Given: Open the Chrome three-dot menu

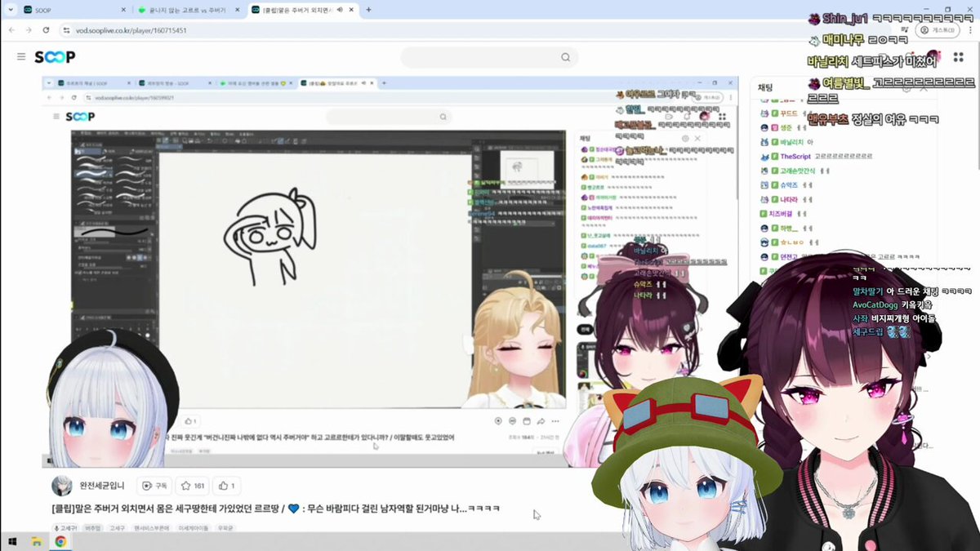Looking at the screenshot, I should pos(969,30).
